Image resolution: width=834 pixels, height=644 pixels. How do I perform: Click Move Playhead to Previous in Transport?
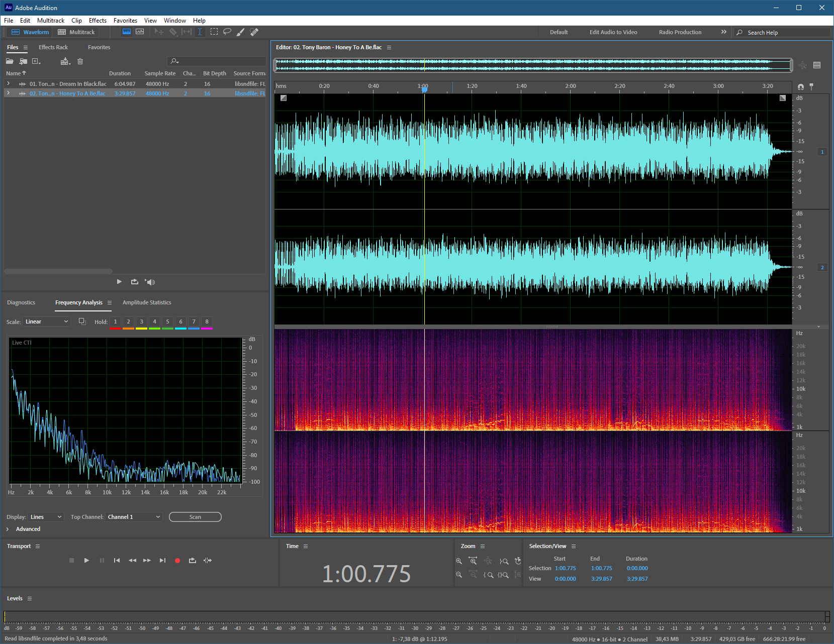tap(117, 560)
